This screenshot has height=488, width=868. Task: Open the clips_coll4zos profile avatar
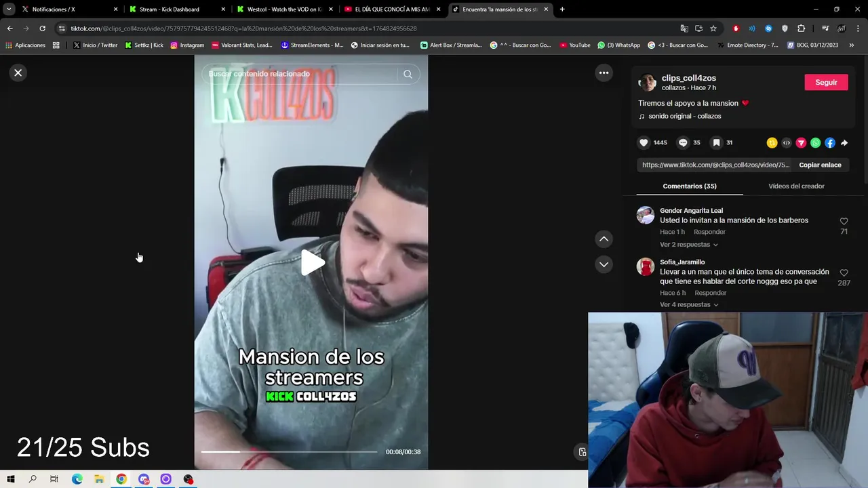point(648,83)
